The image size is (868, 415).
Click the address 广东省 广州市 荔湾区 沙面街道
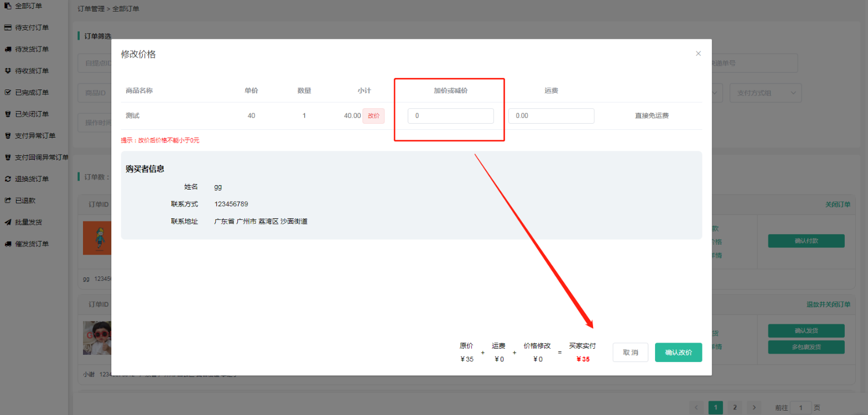click(x=261, y=222)
